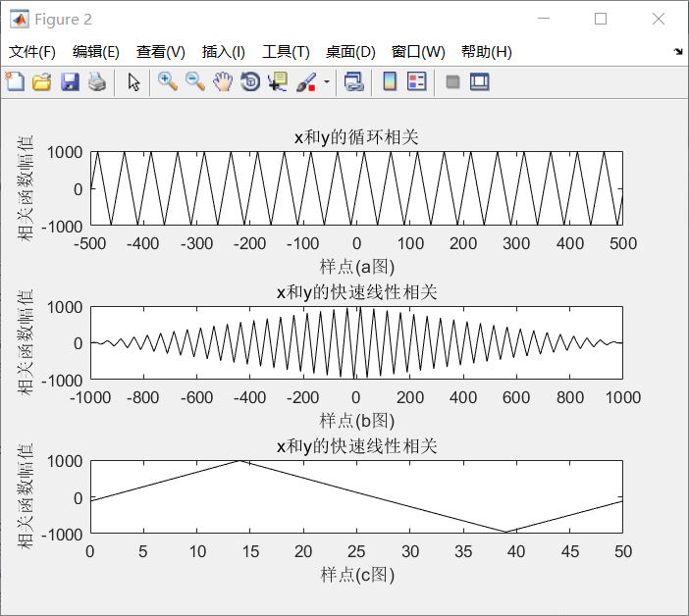Select the Data Cursor tool
Viewport: 689px width, 616px height.
(x=278, y=81)
